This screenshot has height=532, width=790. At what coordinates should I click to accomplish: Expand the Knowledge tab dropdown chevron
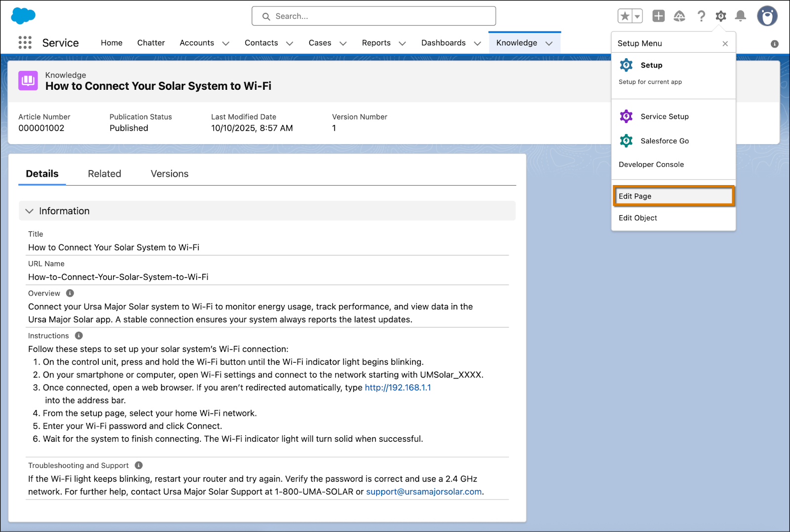tap(549, 43)
